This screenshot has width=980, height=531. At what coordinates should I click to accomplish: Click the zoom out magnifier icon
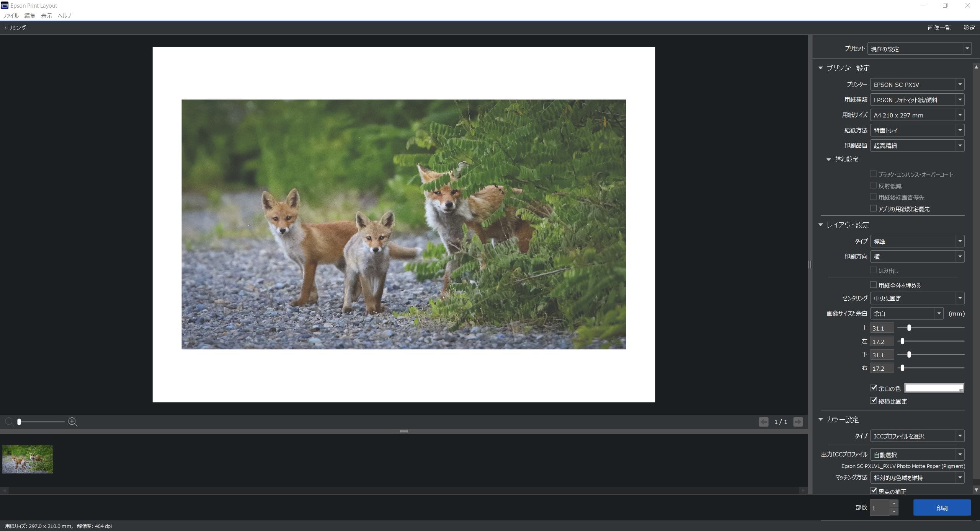tap(9, 422)
